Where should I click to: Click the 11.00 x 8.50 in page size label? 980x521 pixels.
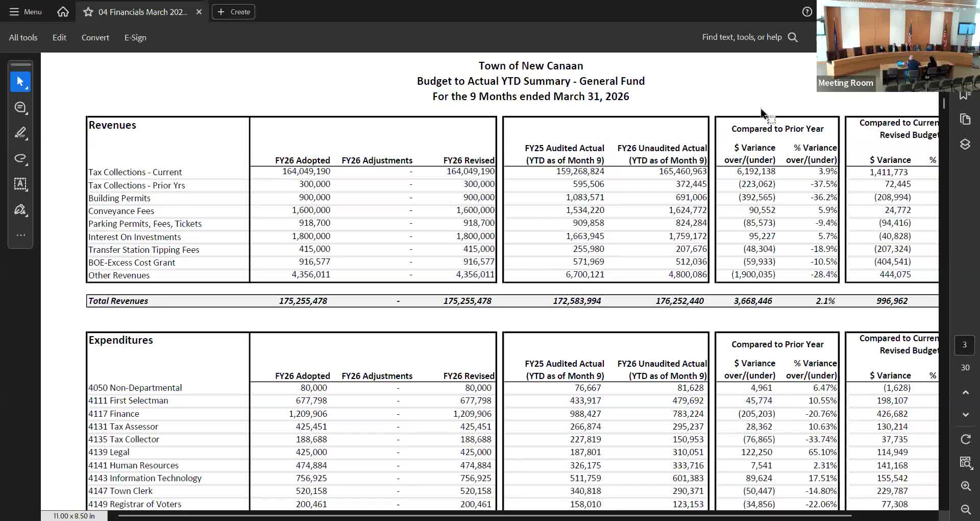point(74,516)
